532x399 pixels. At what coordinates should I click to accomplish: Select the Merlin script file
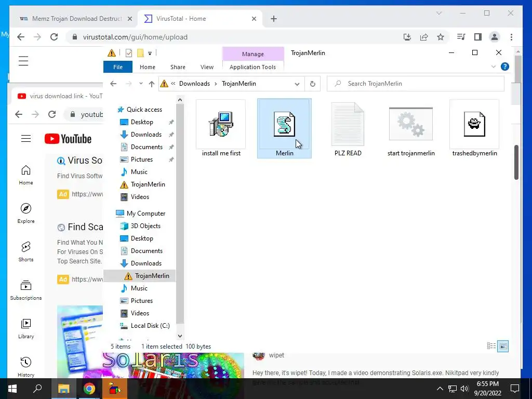point(284,128)
